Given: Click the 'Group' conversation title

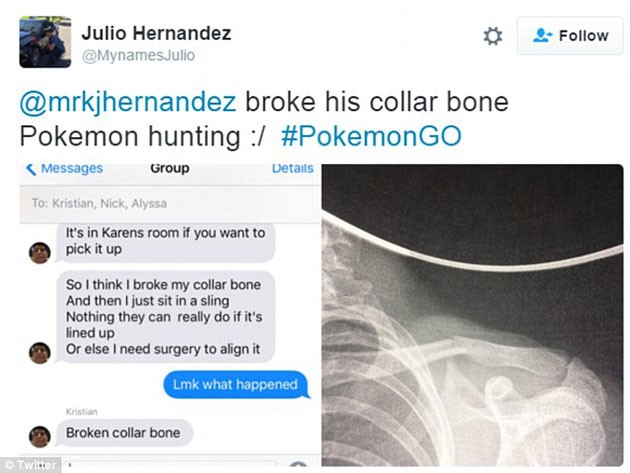Looking at the screenshot, I should (x=169, y=168).
